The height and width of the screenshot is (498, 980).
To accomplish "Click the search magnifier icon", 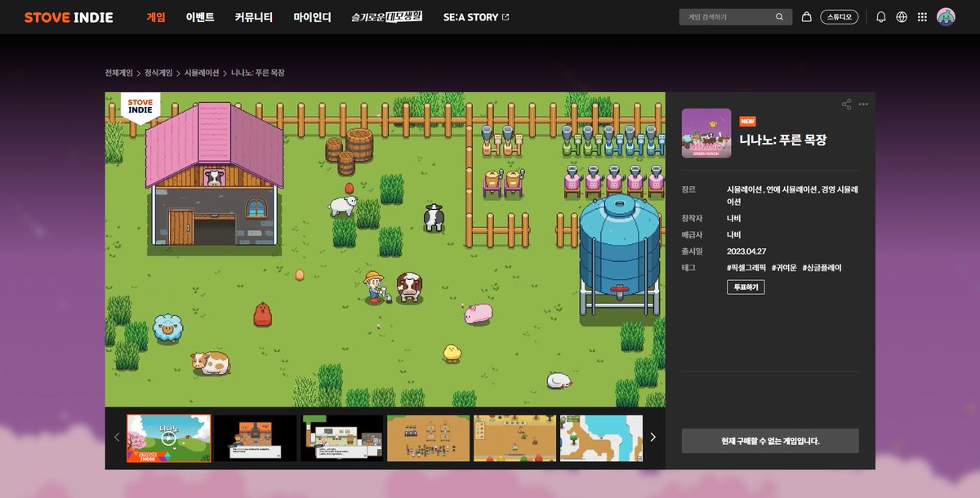I will click(x=780, y=16).
